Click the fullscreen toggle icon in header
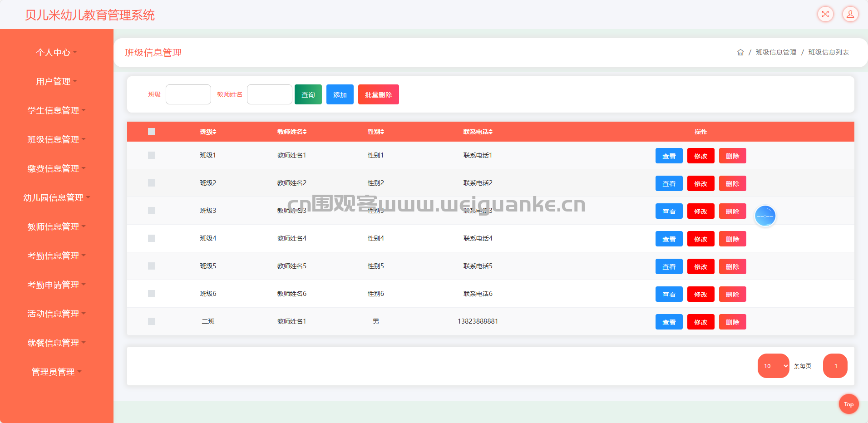This screenshot has height=423, width=868. point(825,14)
